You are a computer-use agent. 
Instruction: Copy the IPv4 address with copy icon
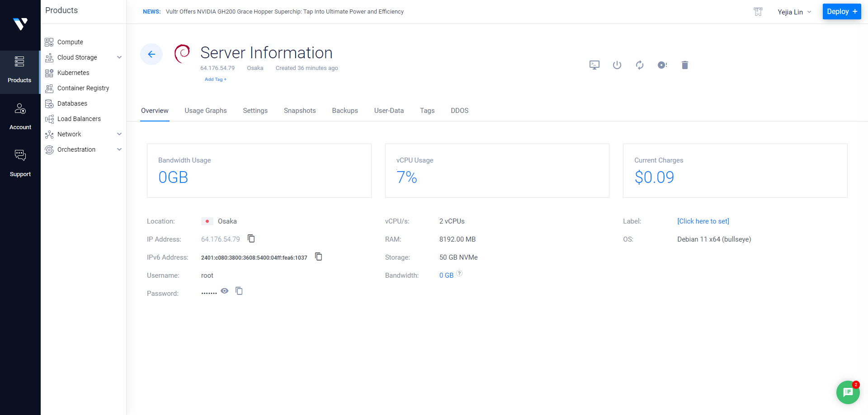[x=251, y=238]
